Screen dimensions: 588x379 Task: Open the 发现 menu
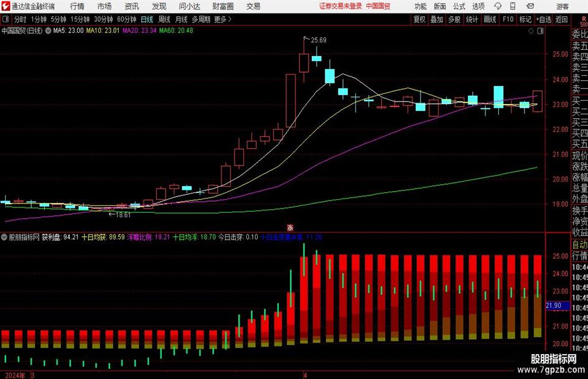(x=159, y=6)
